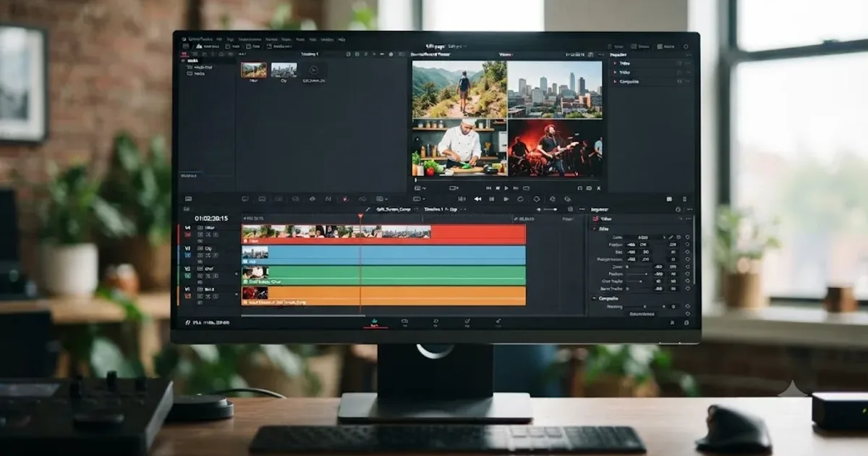Open the last page tab in the bottom bar
Screen dimensions: 868x456
(x=498, y=322)
